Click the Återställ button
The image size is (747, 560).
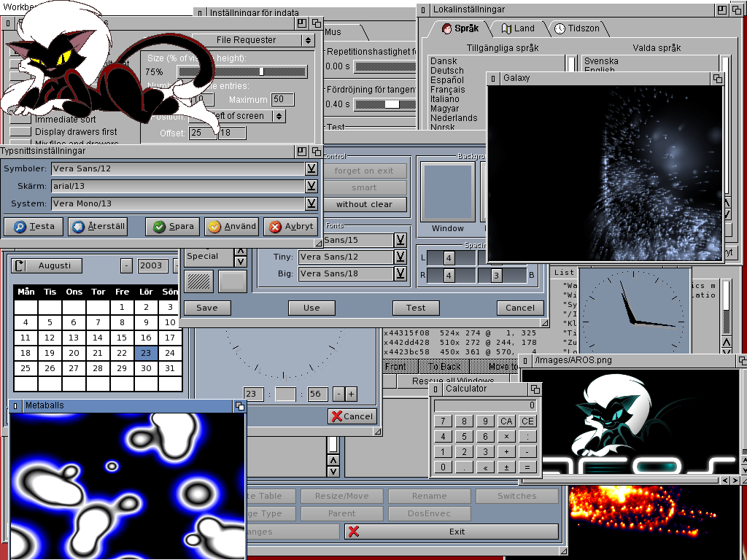coord(99,227)
